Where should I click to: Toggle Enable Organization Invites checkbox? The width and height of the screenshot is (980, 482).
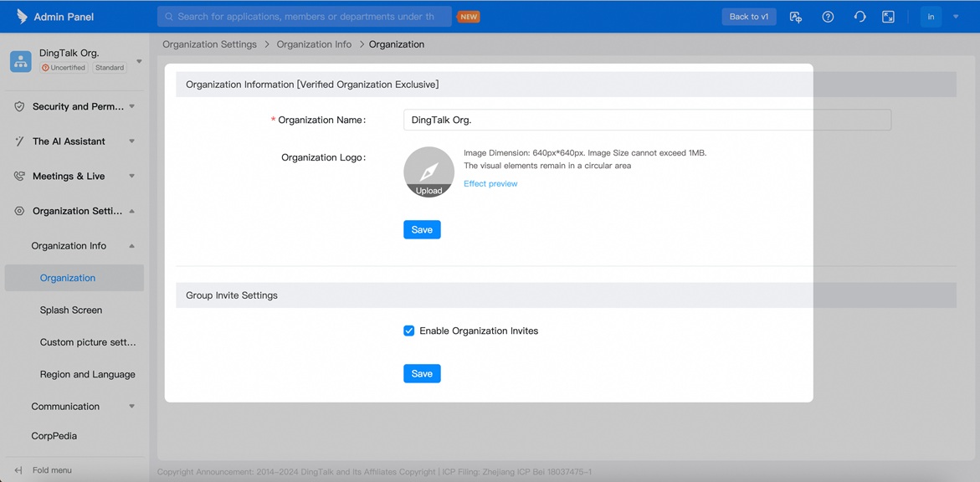click(408, 331)
